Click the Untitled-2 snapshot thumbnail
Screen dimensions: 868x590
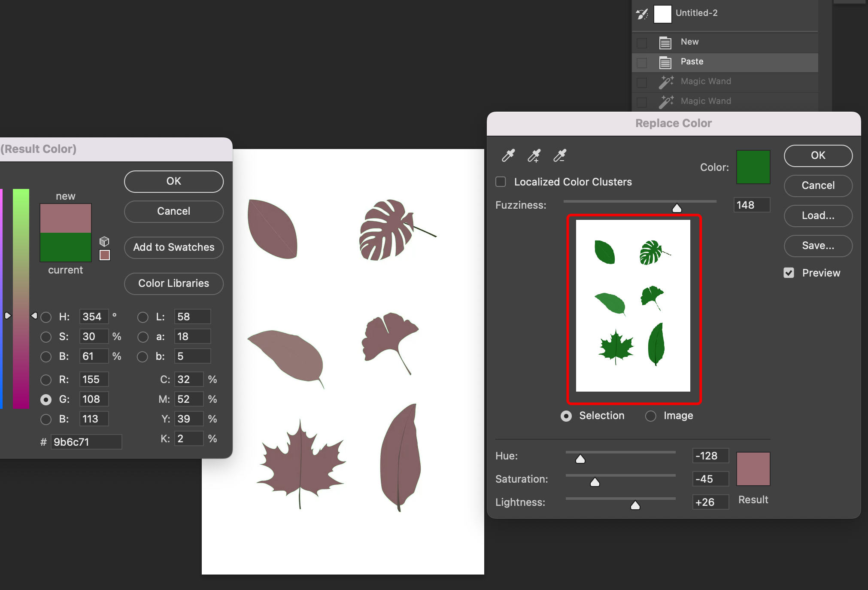coord(662,14)
